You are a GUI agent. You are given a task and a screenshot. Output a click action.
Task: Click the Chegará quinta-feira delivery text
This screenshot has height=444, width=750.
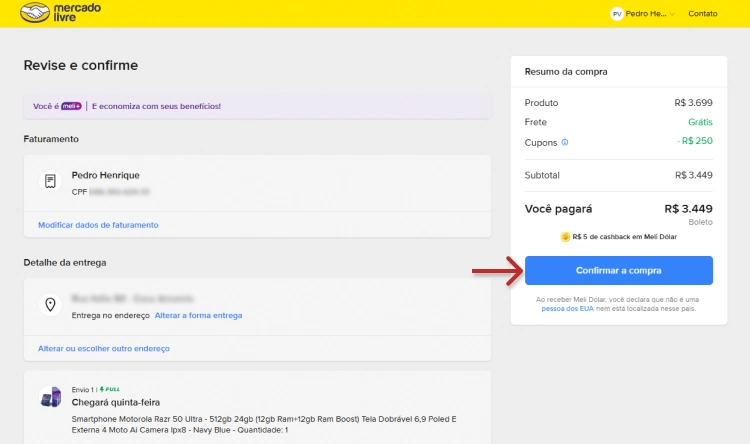[116, 402]
